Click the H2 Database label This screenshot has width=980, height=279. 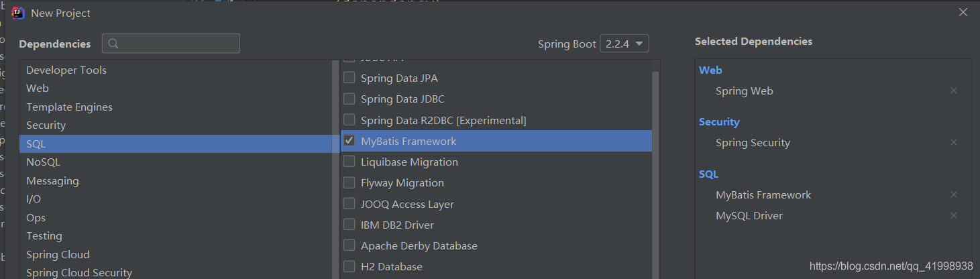pyautogui.click(x=392, y=266)
